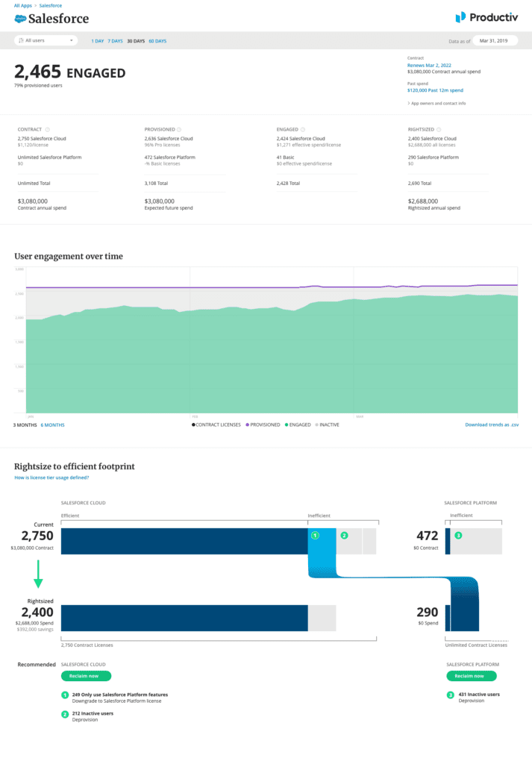
Task: Click Reclaim now under Salesforce Cloud
Action: click(87, 676)
